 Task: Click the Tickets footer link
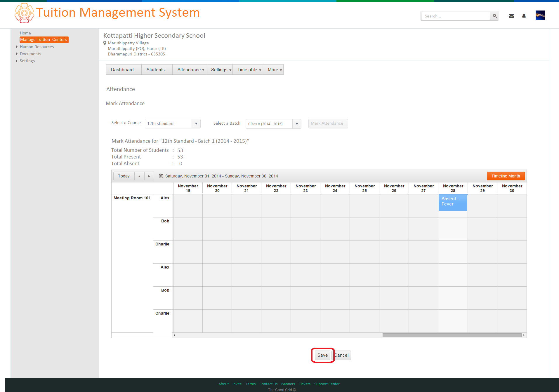coord(304,384)
